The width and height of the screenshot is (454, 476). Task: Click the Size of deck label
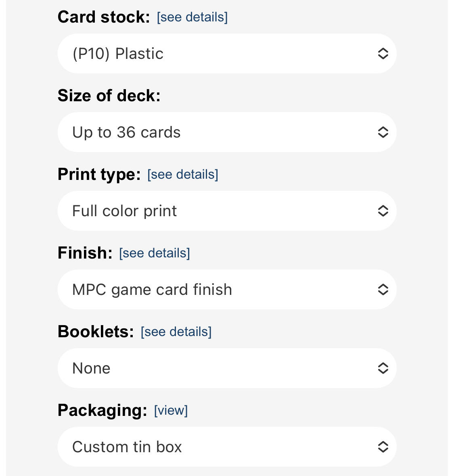click(109, 96)
